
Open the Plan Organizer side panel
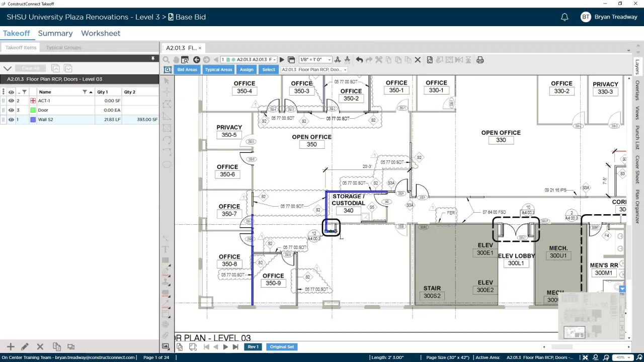coord(637,206)
